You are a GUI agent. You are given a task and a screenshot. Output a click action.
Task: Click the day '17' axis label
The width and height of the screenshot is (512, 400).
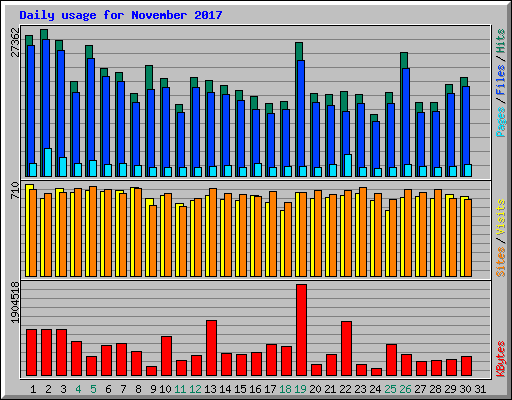[270, 389]
